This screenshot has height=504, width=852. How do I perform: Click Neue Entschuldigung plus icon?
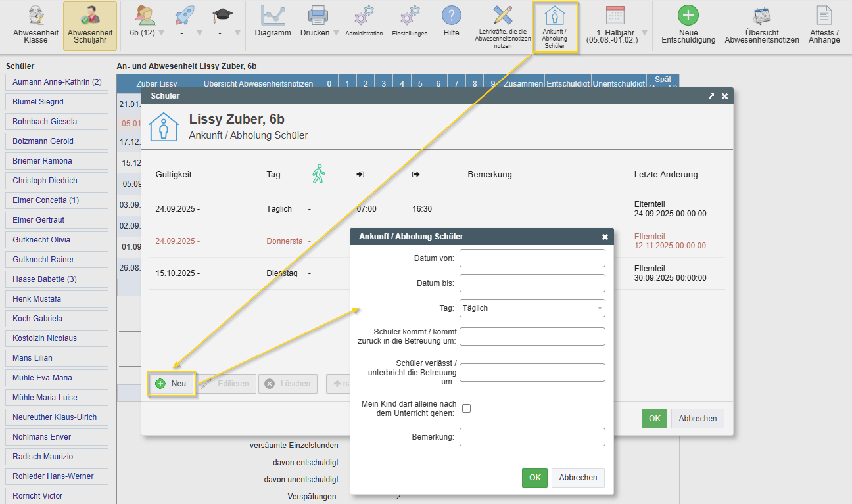point(688,16)
